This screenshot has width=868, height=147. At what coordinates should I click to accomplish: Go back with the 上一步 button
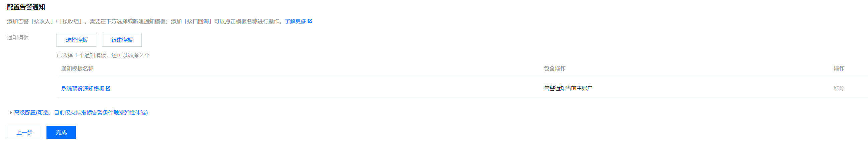(x=24, y=133)
